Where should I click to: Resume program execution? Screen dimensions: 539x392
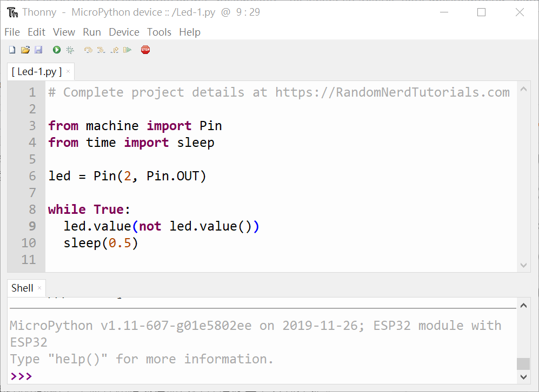point(128,49)
